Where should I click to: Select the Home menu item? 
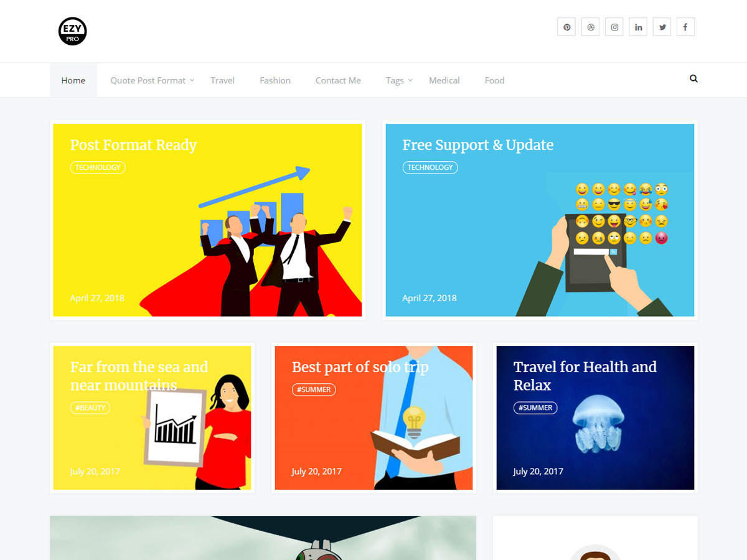[x=73, y=80]
